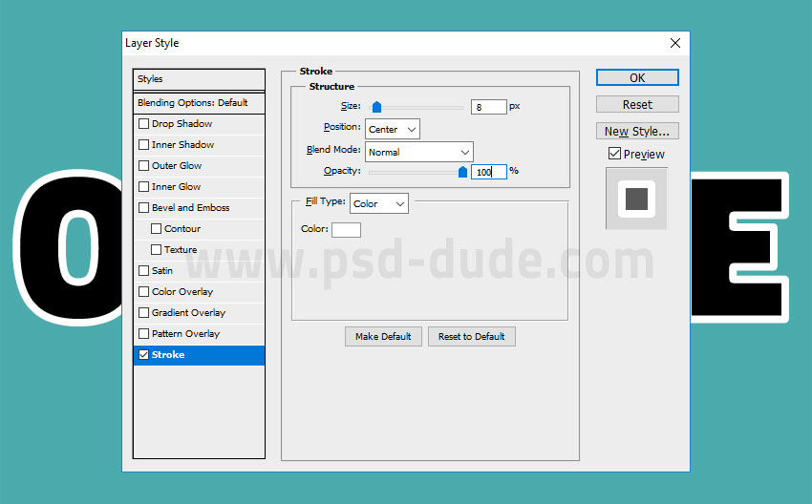Screen dimensions: 812x504
Task: Toggle the Satin checkbox
Action: pos(144,271)
